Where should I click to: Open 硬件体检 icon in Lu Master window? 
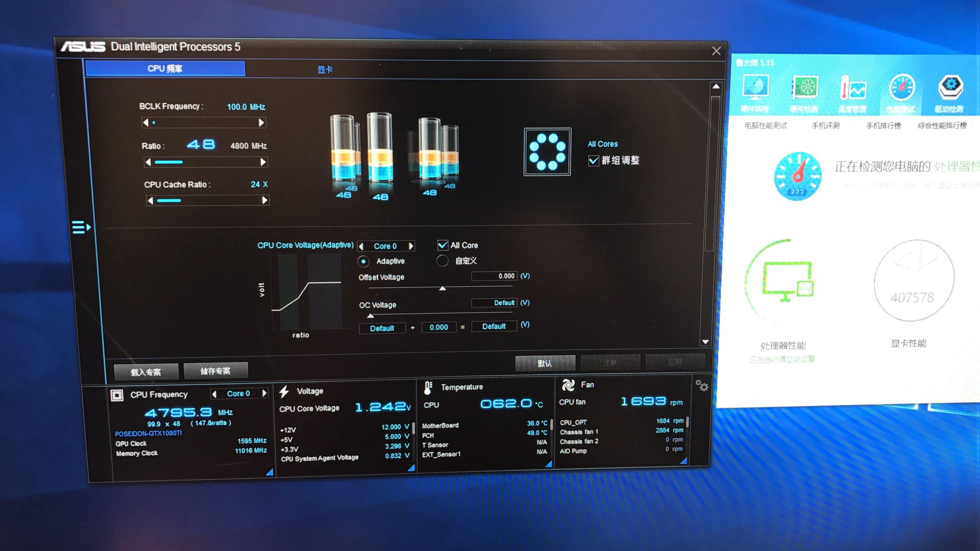tap(755, 88)
